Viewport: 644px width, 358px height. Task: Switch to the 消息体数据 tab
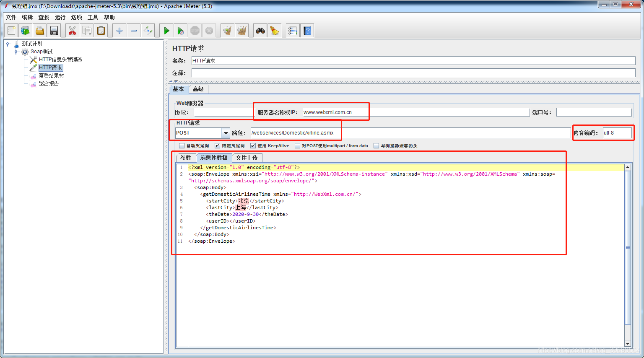[x=214, y=158]
